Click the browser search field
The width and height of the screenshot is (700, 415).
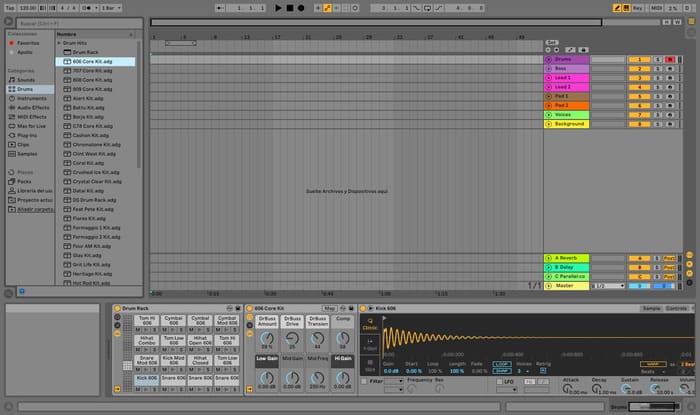click(79, 23)
